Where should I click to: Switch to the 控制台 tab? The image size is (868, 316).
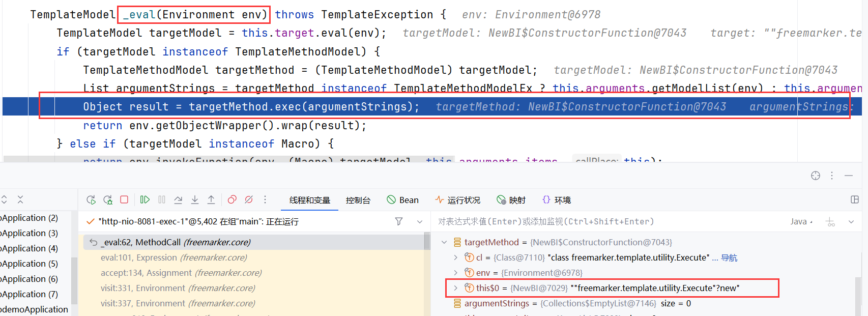pos(358,200)
